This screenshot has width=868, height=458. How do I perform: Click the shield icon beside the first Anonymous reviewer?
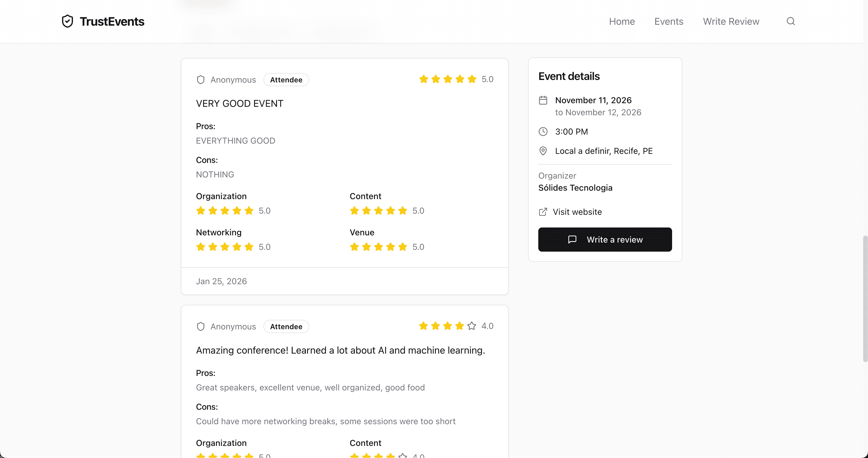pos(201,80)
